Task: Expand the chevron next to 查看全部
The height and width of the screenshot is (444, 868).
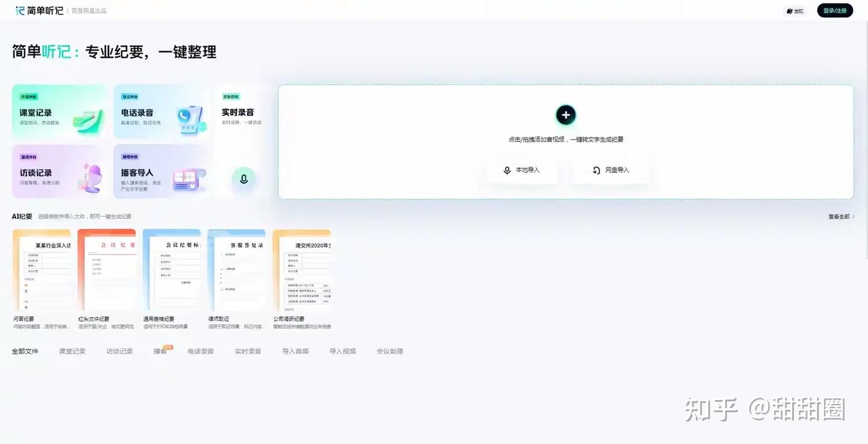Action: pyautogui.click(x=853, y=217)
